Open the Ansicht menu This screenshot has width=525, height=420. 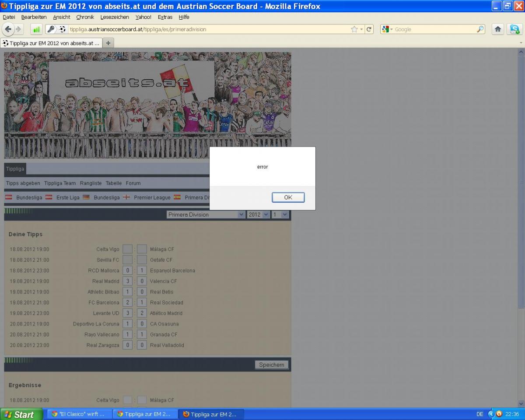click(62, 17)
